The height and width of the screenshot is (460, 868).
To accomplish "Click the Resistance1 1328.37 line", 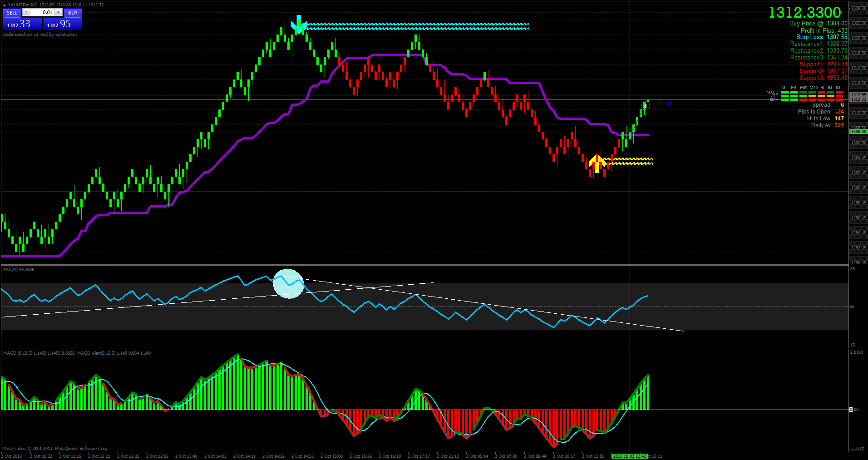I will tap(819, 44).
